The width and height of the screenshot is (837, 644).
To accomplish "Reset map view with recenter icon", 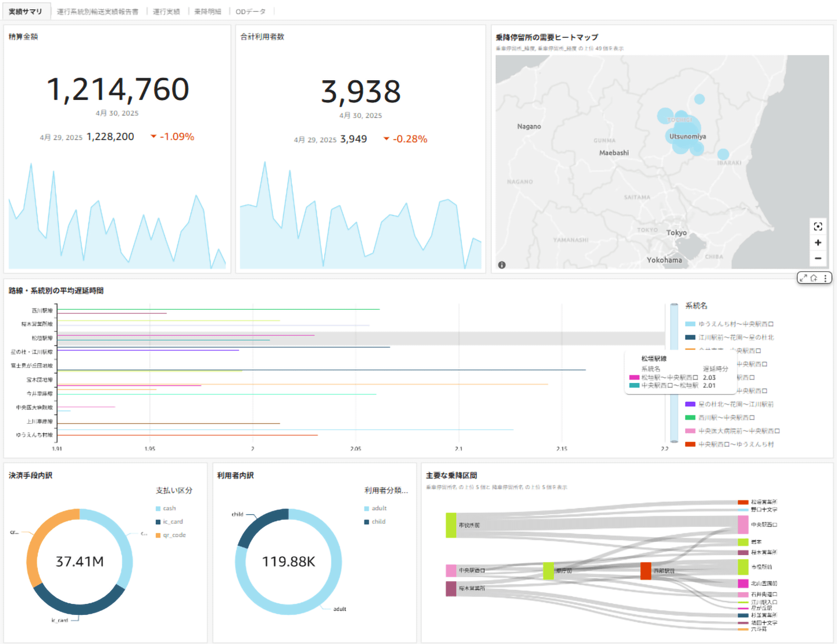I will click(818, 227).
